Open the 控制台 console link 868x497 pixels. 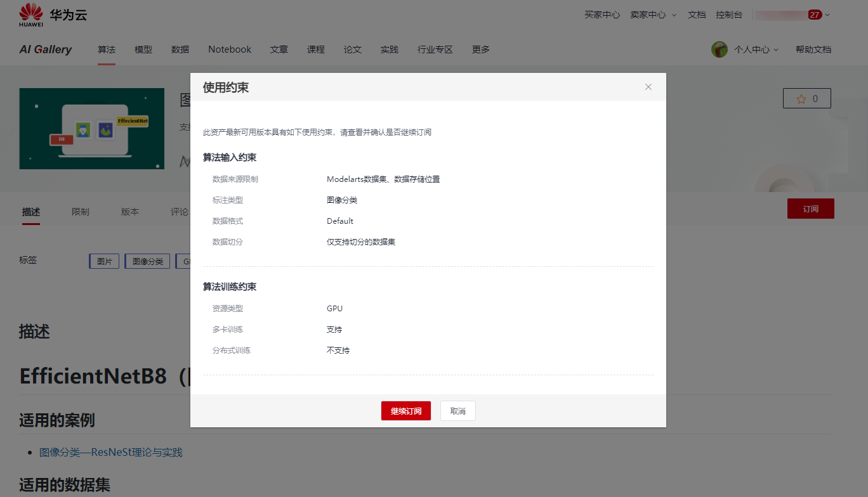pos(729,15)
